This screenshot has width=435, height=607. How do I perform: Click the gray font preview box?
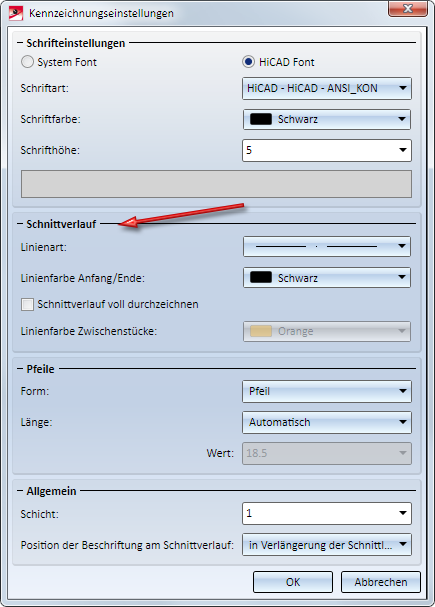(x=216, y=184)
